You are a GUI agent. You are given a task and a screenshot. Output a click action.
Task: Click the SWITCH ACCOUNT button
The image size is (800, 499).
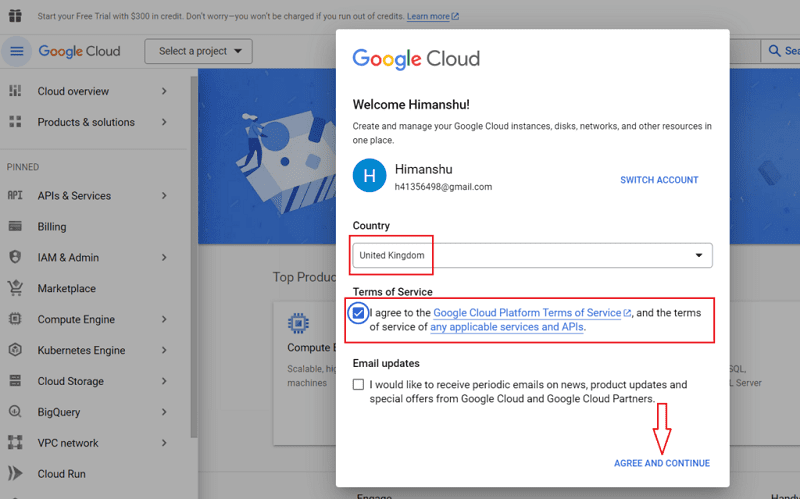click(x=659, y=180)
